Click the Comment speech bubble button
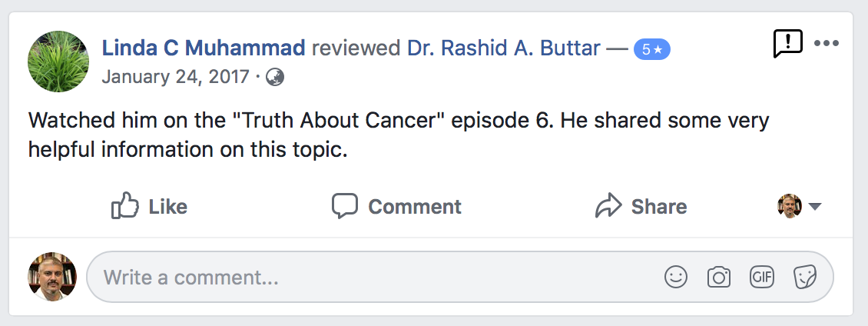 click(396, 206)
